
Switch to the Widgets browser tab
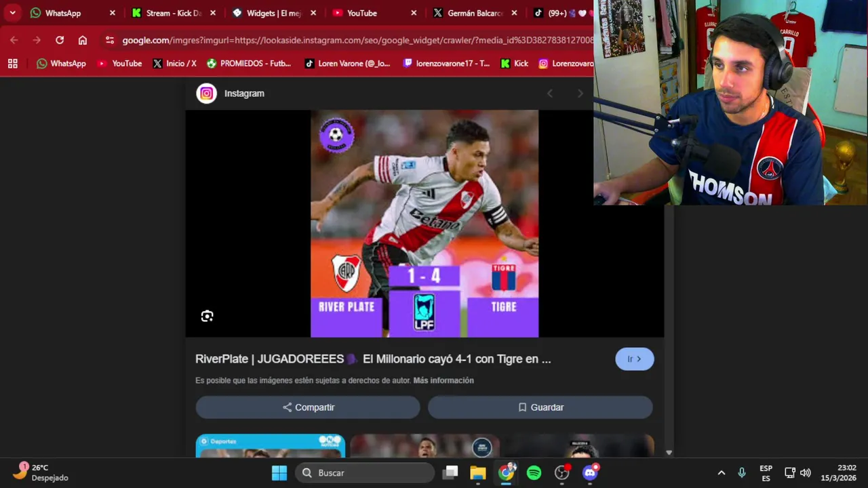267,13
